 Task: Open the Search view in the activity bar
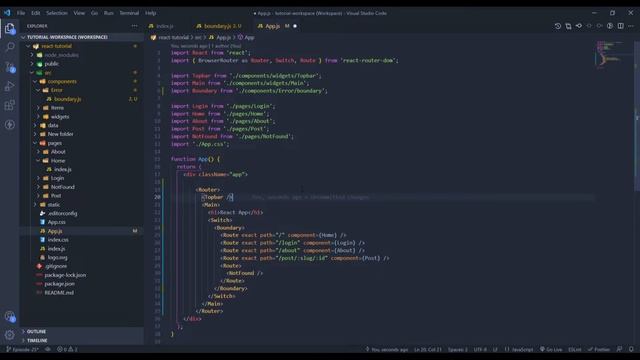point(10,47)
